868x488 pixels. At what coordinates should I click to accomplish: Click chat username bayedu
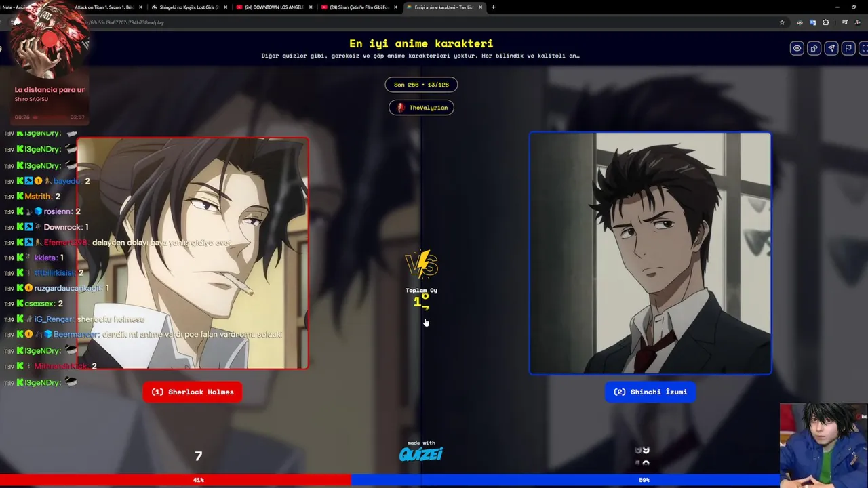coord(67,181)
